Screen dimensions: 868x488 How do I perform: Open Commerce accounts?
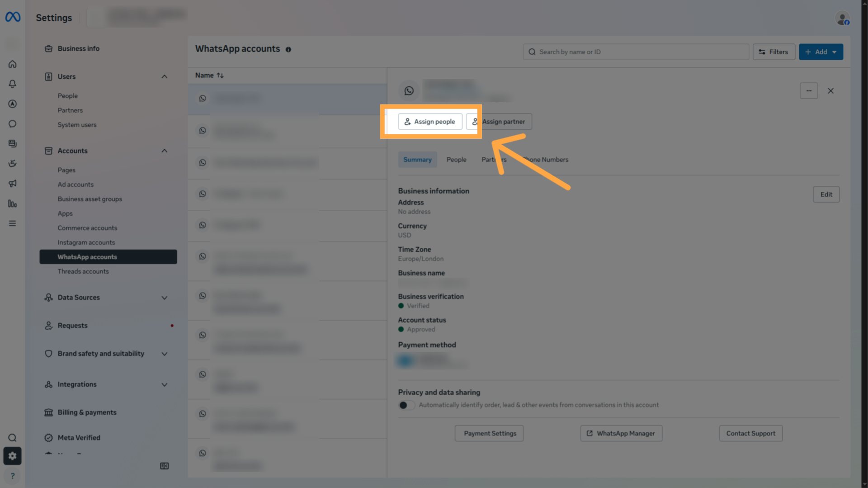(x=87, y=228)
